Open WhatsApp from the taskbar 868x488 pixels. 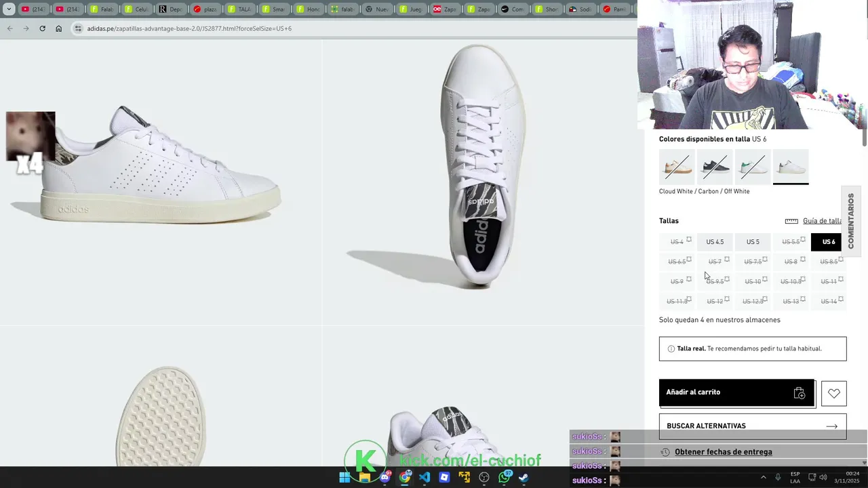click(505, 477)
